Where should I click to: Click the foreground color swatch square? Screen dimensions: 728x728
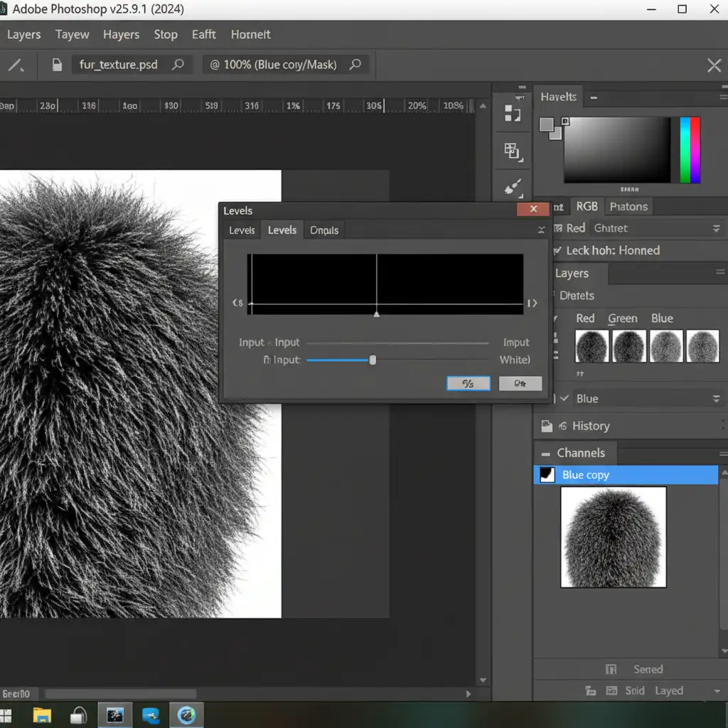tap(546, 125)
